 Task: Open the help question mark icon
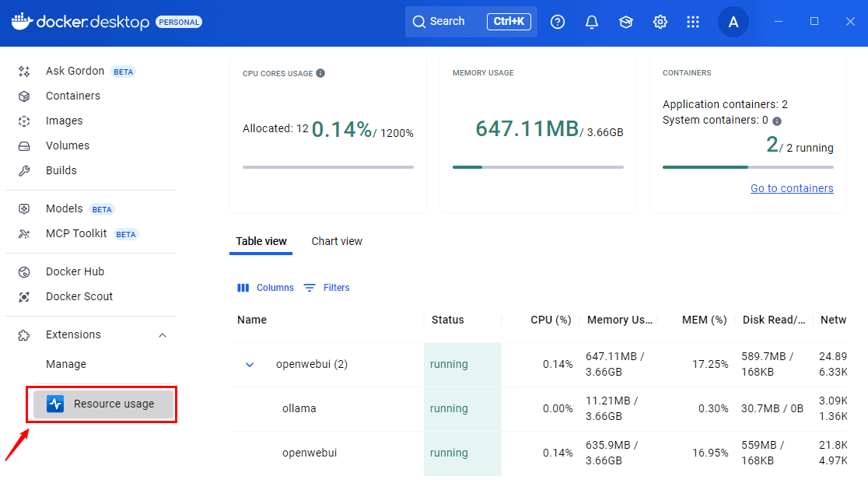pos(558,22)
